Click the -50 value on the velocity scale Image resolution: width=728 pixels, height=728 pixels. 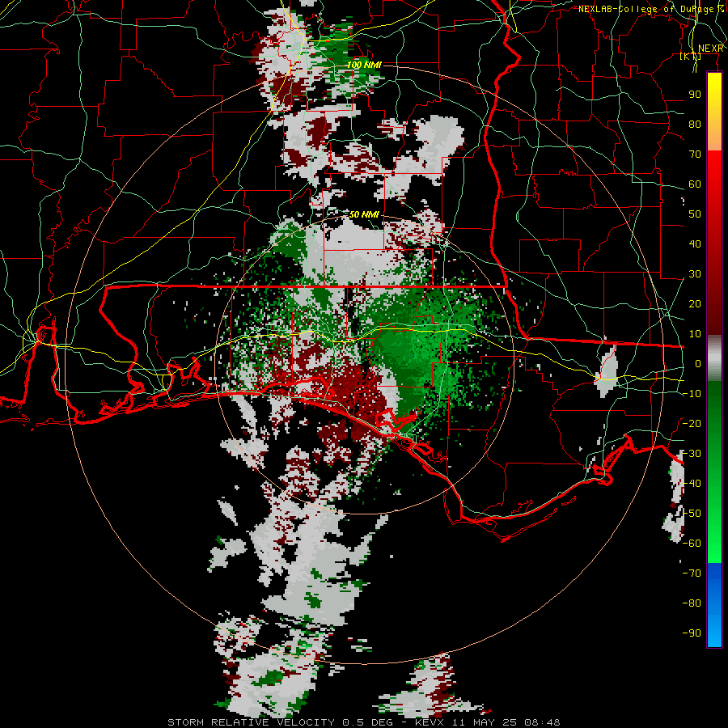pos(692,514)
